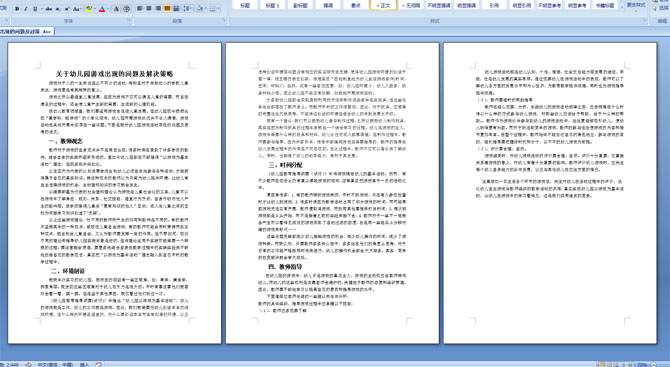Apply superscript formatting
The image size is (670, 367).
[x=67, y=9]
